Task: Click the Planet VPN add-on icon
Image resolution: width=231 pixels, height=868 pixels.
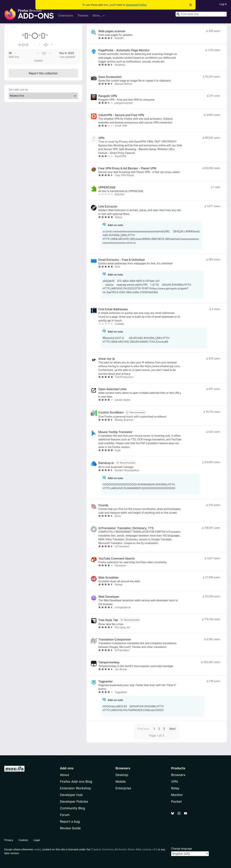Action: pyautogui.click(x=94, y=170)
